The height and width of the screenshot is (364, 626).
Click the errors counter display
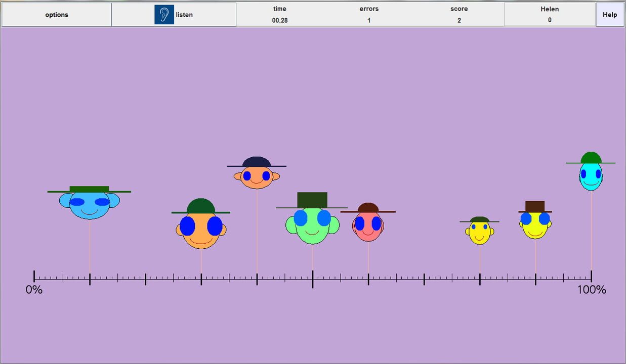[369, 15]
